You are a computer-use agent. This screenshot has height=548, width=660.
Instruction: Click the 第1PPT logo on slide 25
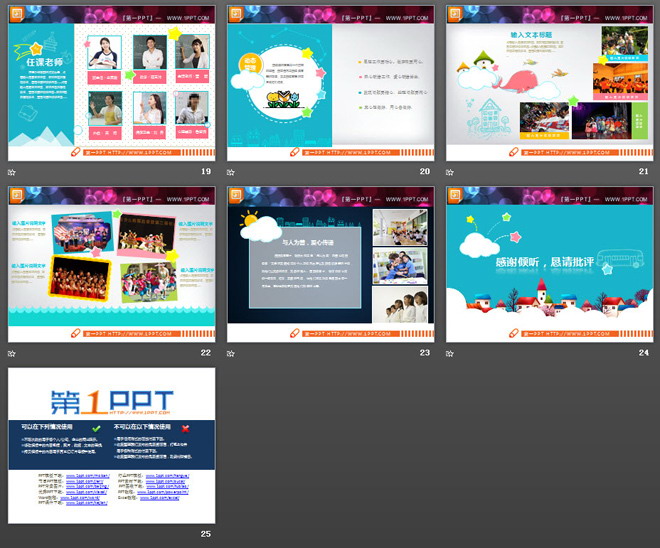(111, 402)
